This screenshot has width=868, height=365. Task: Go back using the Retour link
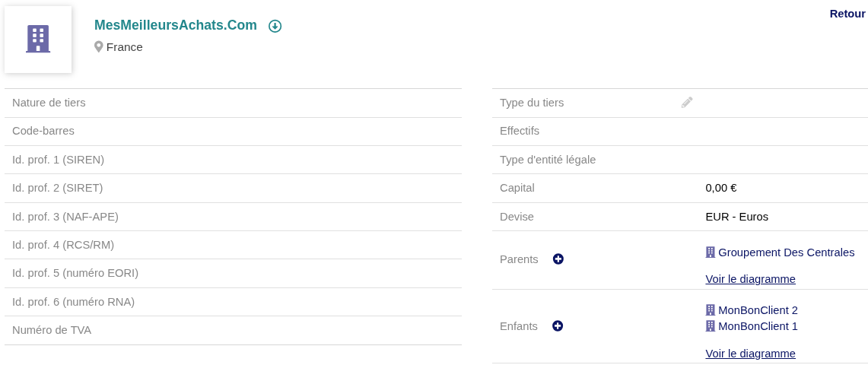point(847,14)
